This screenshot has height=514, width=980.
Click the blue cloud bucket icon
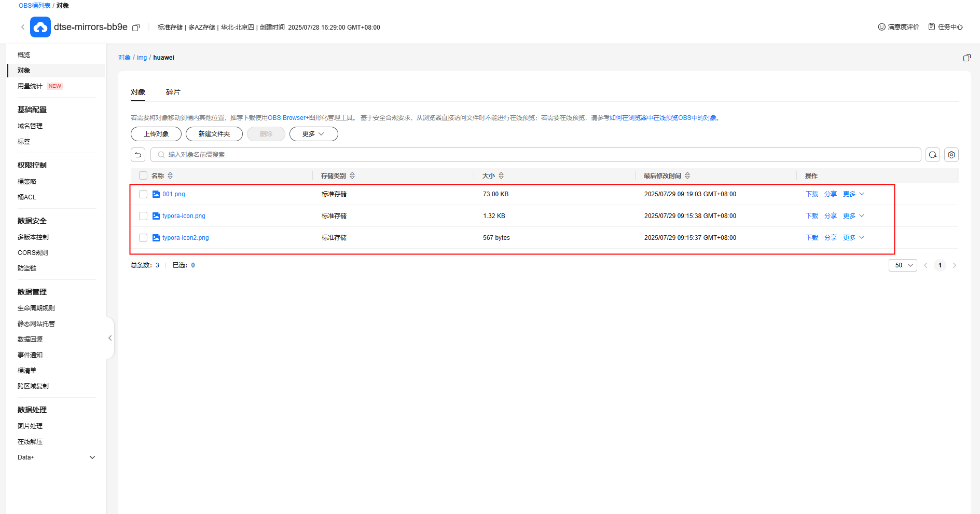40,27
